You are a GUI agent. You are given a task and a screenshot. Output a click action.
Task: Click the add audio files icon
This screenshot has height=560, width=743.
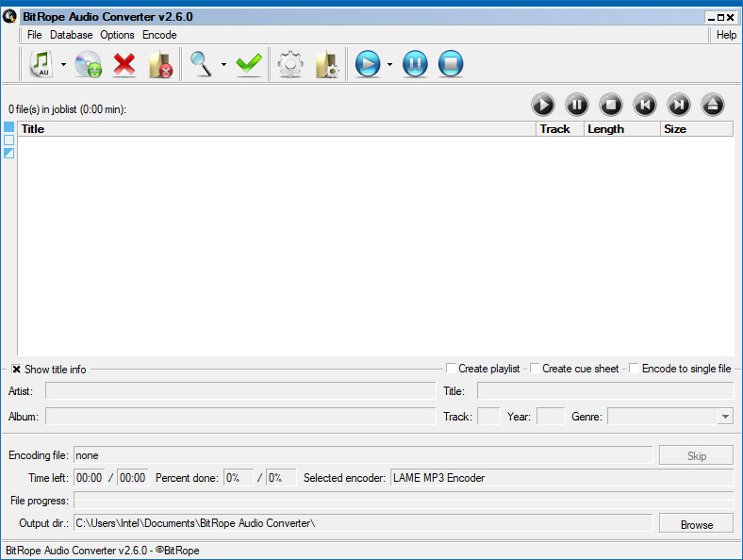tap(41, 64)
